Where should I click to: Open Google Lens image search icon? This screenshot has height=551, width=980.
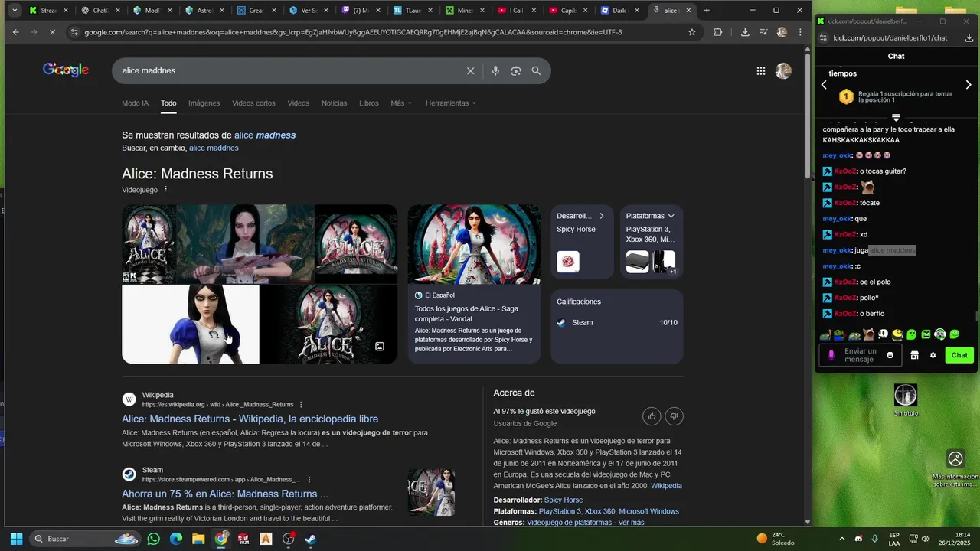pyautogui.click(x=516, y=70)
